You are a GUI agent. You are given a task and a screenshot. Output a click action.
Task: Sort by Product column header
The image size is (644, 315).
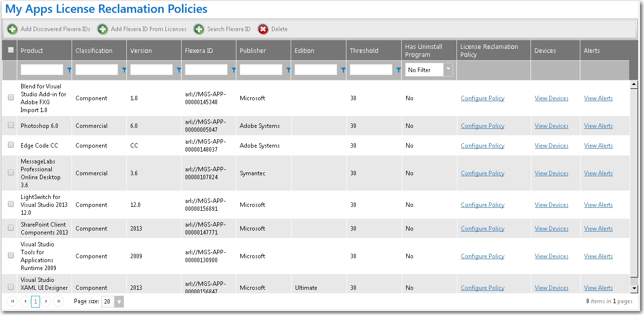click(x=32, y=50)
